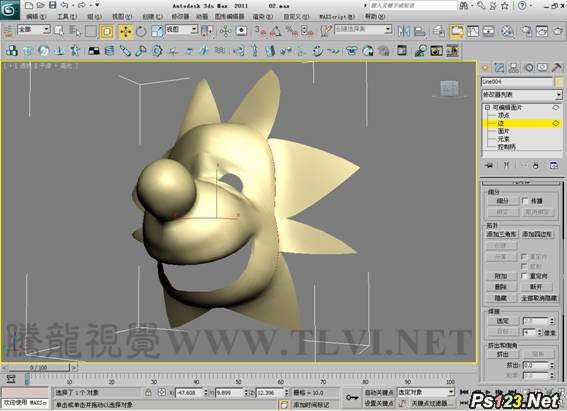Viewport: 567px width, 411px height.
Task: Click the X coordinate field in status bar
Action: click(x=189, y=392)
